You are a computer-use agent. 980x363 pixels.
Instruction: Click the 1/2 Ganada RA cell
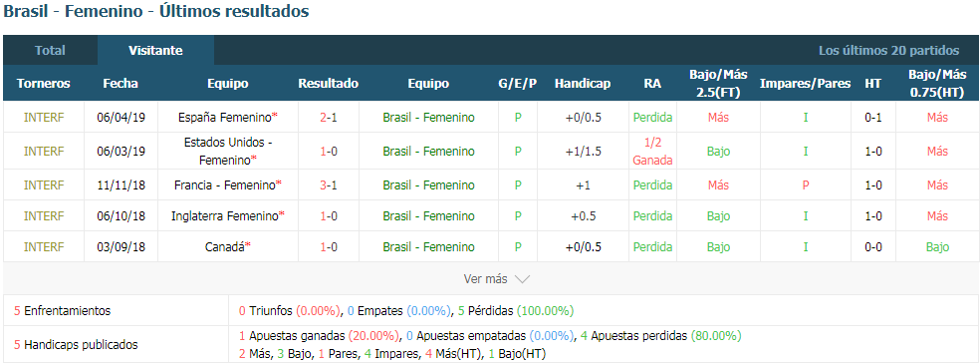[x=652, y=152]
